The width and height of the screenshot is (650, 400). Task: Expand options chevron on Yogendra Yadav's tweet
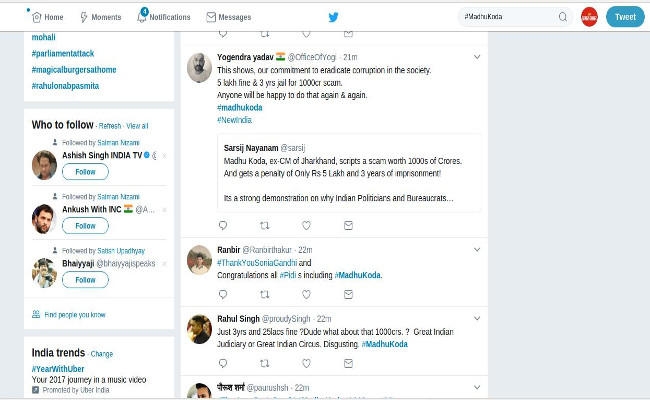[x=477, y=57]
